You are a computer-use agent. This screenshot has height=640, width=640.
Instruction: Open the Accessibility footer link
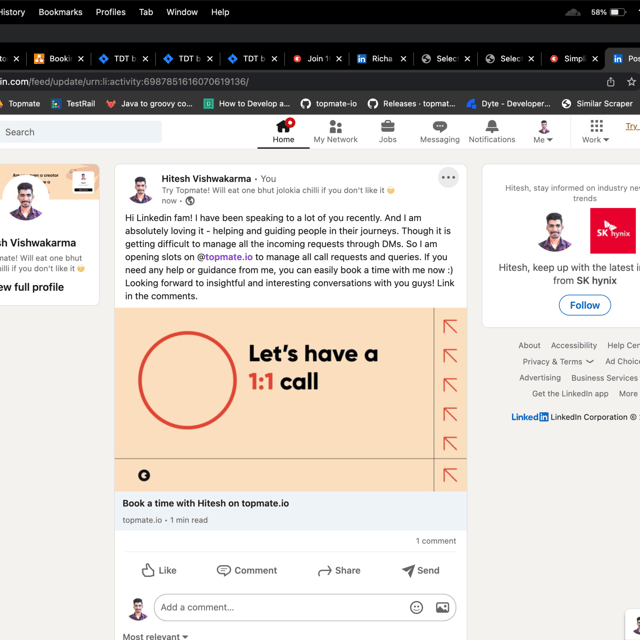coord(573,345)
